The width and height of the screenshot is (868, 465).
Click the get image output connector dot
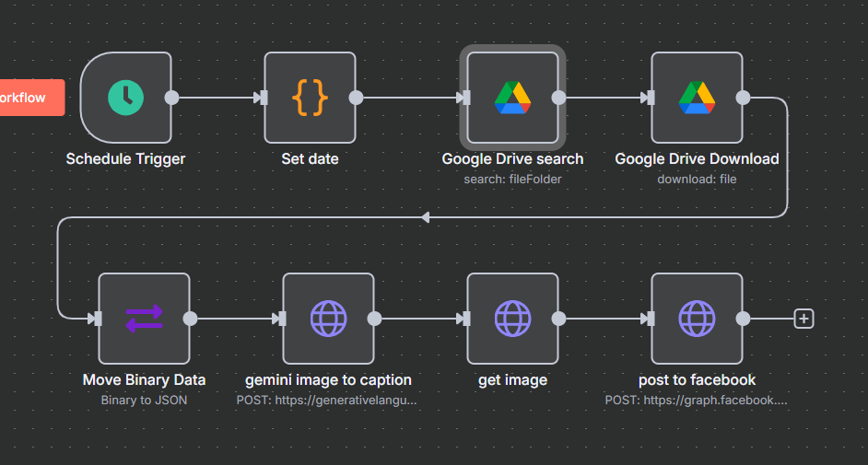[x=558, y=319]
